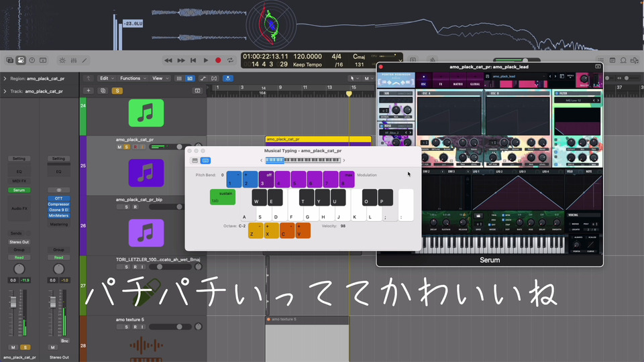Open the OTT plugin on Stereo Out
This screenshot has width=644, height=362.
pyautogui.click(x=59, y=198)
